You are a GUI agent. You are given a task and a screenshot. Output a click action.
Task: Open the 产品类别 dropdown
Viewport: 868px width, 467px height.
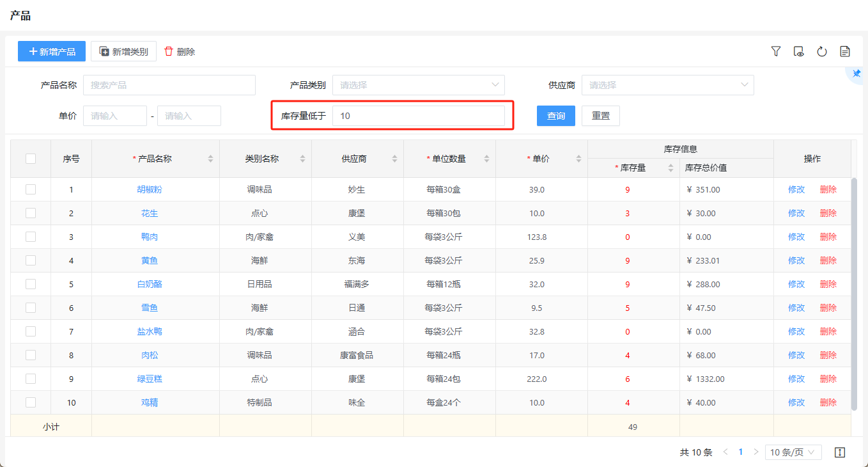pos(418,85)
